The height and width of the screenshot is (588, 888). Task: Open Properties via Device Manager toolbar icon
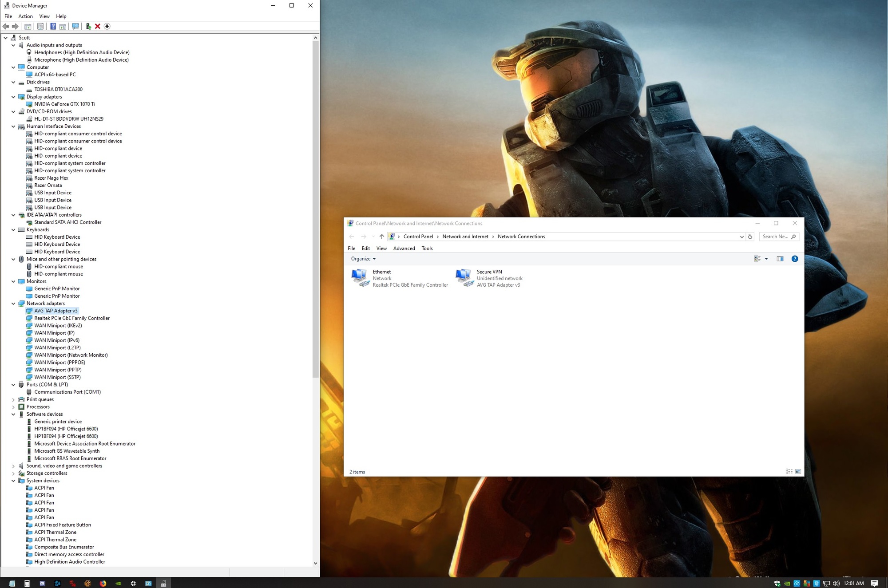tap(40, 27)
